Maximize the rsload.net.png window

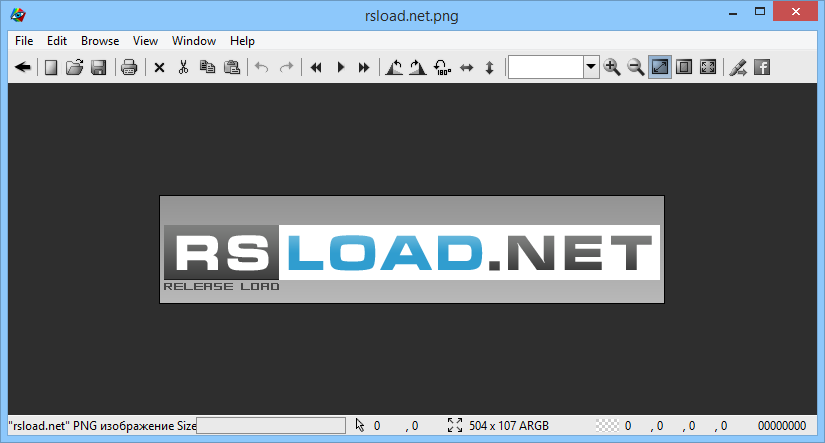[760, 12]
